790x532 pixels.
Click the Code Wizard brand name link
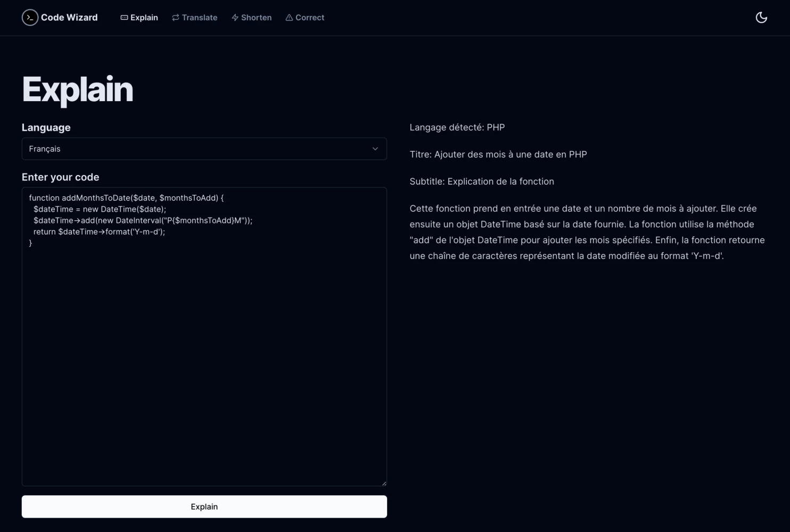pos(69,18)
